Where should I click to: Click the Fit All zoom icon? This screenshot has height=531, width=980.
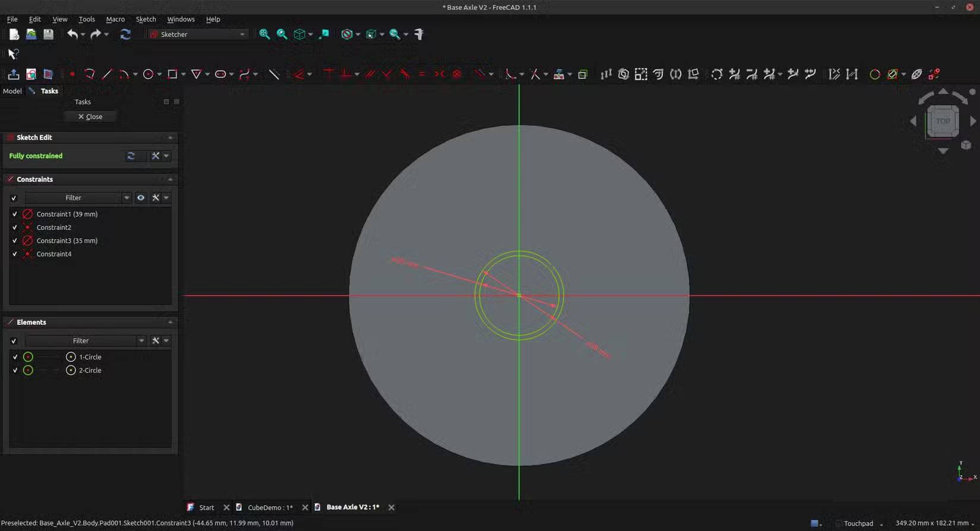click(x=264, y=34)
